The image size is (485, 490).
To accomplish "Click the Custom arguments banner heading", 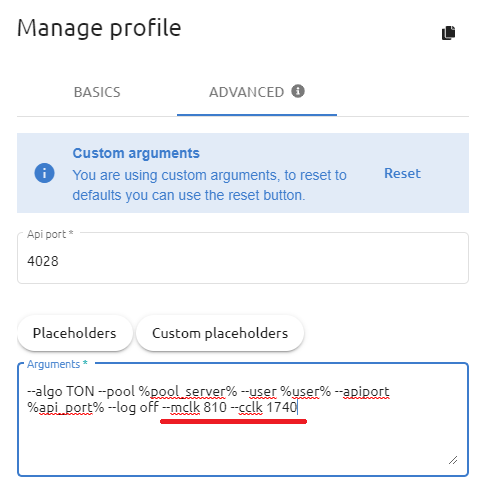I will [136, 153].
